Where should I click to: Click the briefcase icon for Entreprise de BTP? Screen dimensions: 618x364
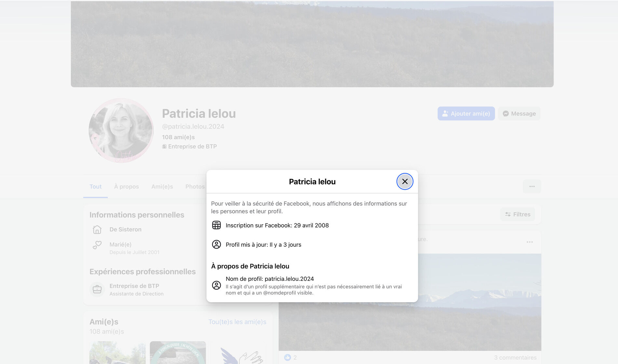(x=97, y=289)
